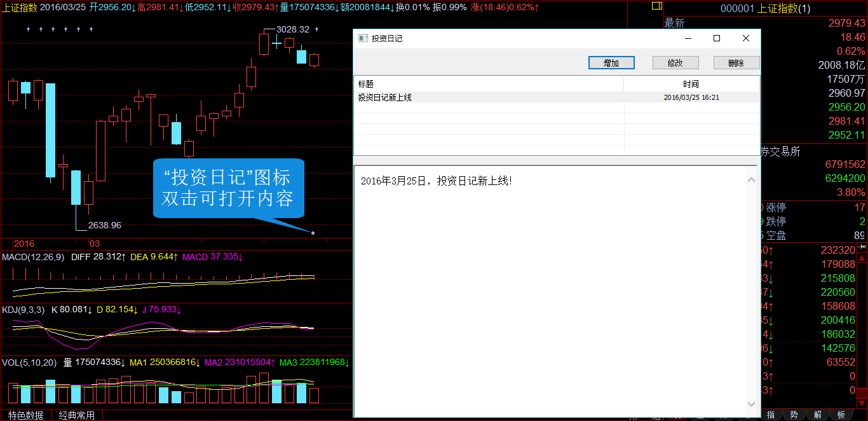Switch to the 特色数据 tab
Viewport: 868px width, 421px height.
click(25, 415)
